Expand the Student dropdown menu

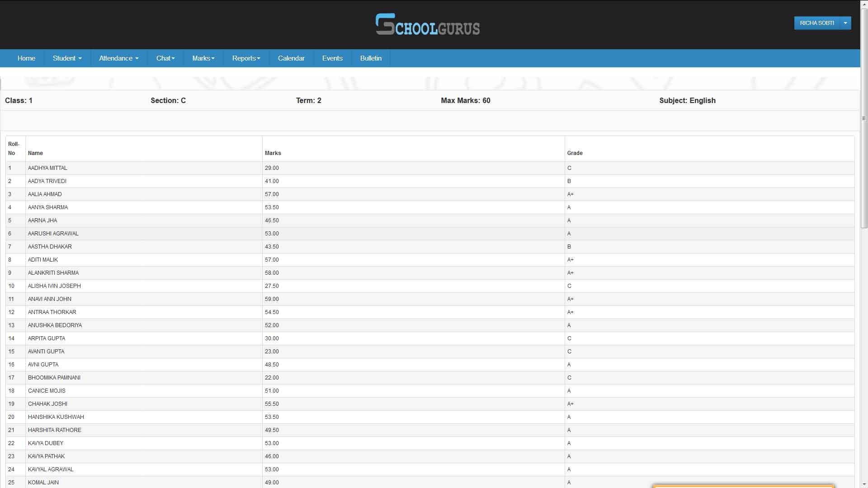[x=67, y=58]
